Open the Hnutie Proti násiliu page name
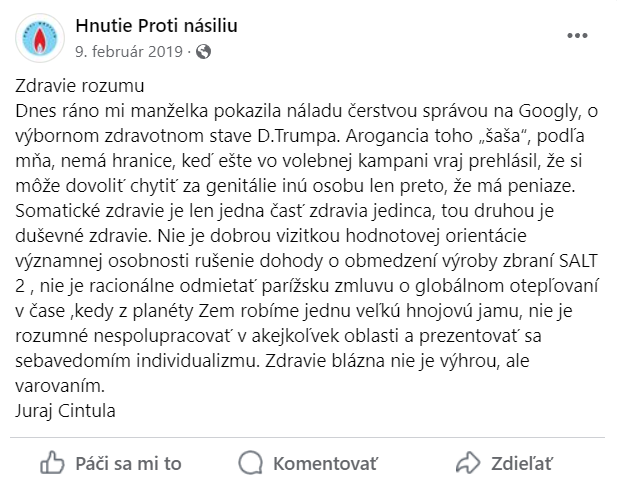This screenshot has width=617, height=488. click(x=157, y=26)
